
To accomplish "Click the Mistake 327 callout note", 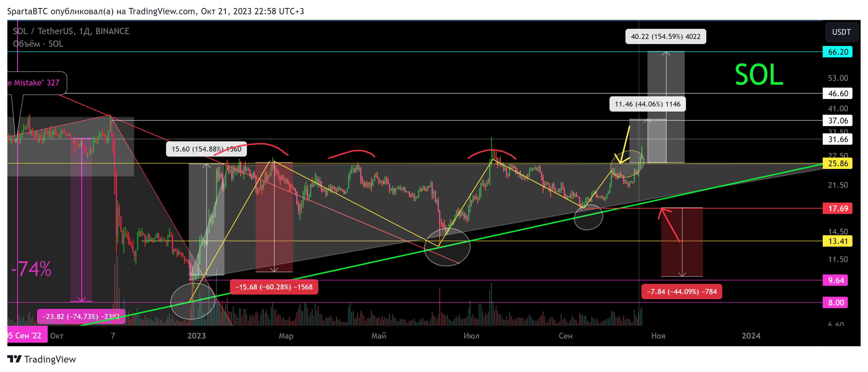I will [x=37, y=83].
